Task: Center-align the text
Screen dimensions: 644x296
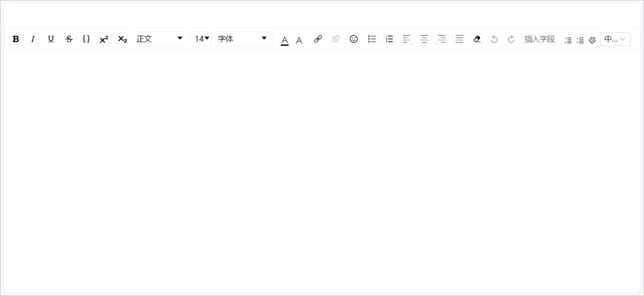Action: tap(424, 39)
